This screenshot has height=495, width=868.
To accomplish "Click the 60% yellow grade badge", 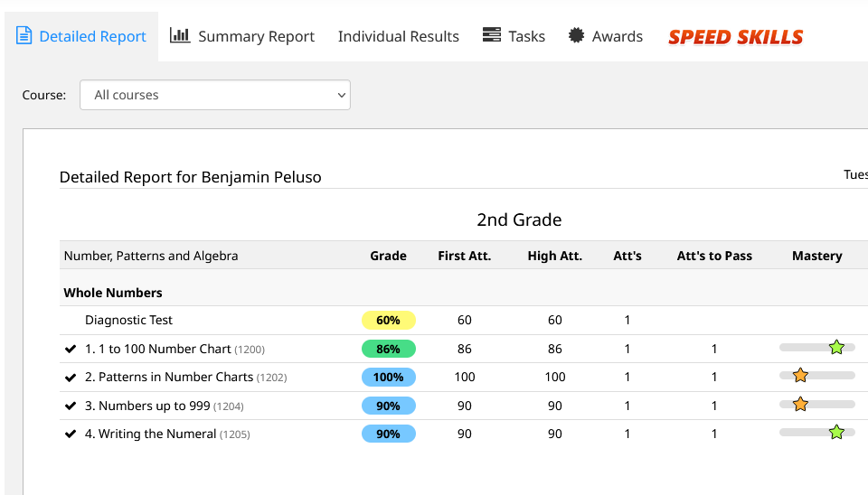I will [388, 320].
